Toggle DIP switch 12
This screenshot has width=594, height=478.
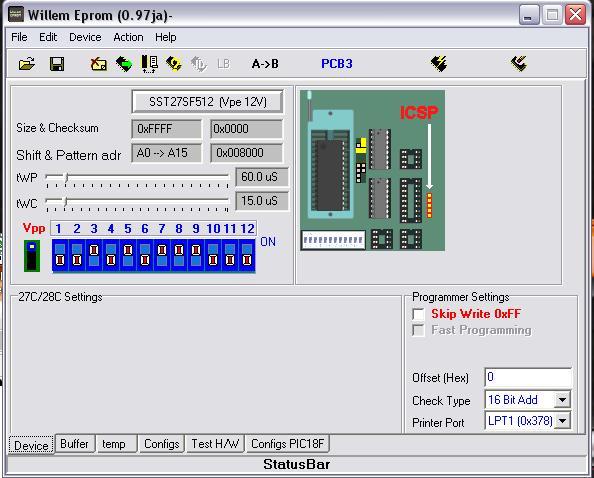pos(247,256)
